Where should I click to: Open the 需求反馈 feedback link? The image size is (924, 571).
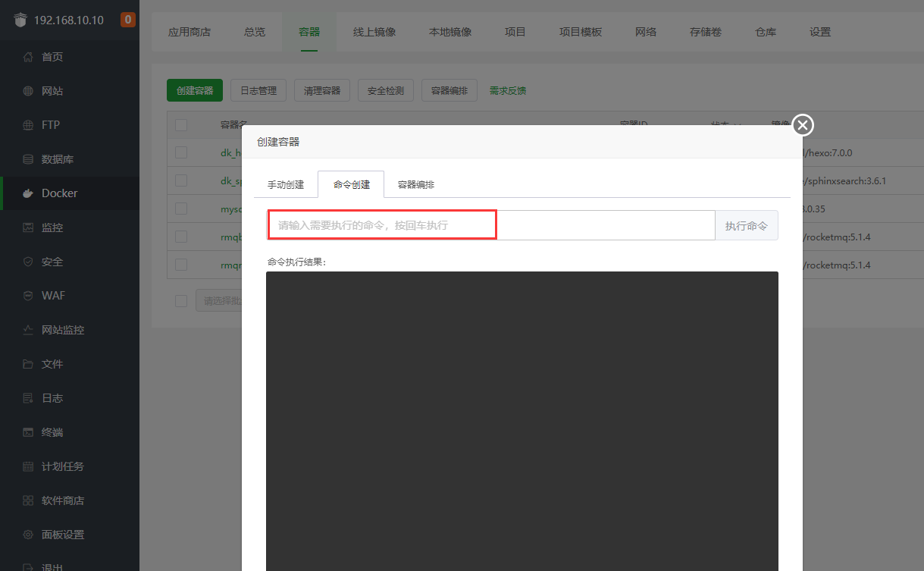[x=508, y=90]
